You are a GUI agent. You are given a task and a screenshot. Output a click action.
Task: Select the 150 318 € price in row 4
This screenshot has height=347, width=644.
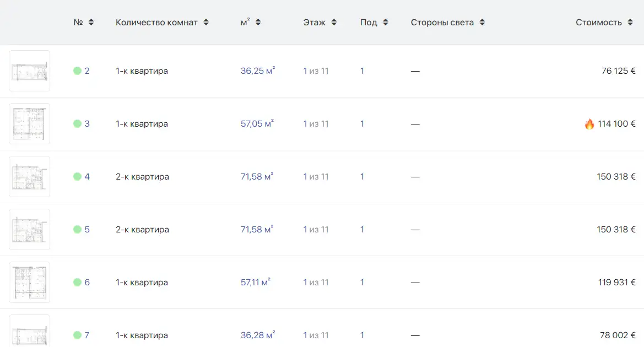click(616, 177)
